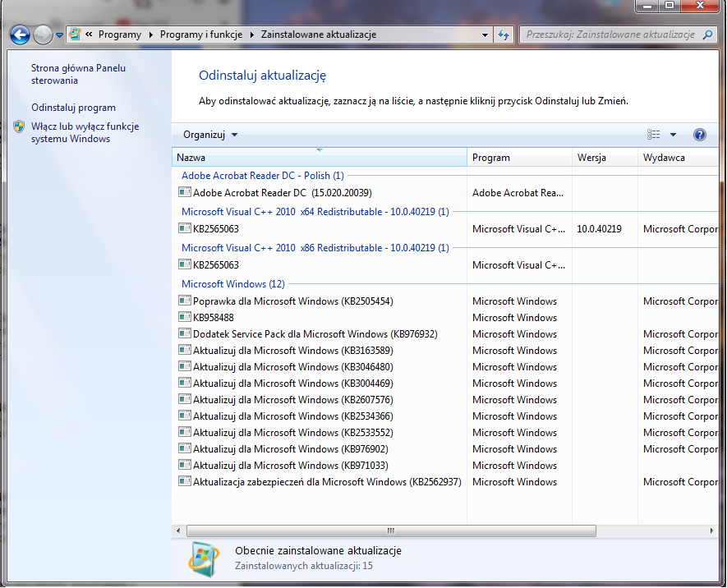This screenshot has width=727, height=588.
Task: Open Włącz lub wyłącz funkcje systemu Windows
Action: (85, 132)
